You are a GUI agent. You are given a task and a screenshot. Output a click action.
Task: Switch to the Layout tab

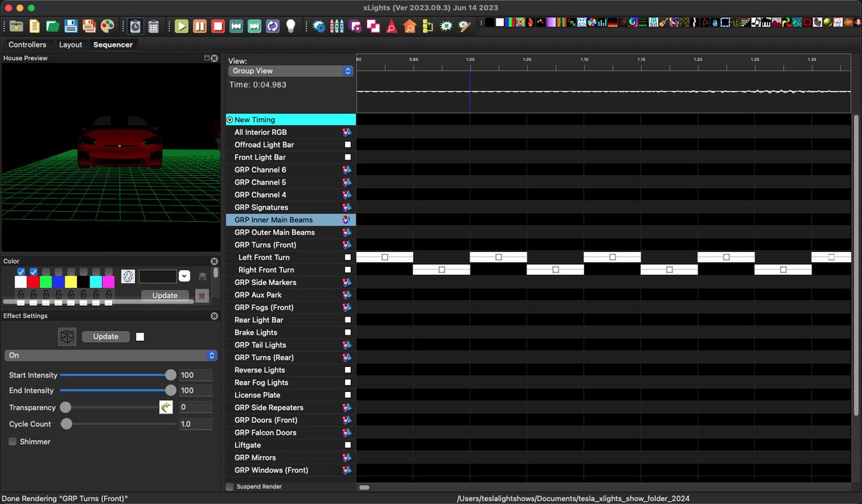pos(70,45)
